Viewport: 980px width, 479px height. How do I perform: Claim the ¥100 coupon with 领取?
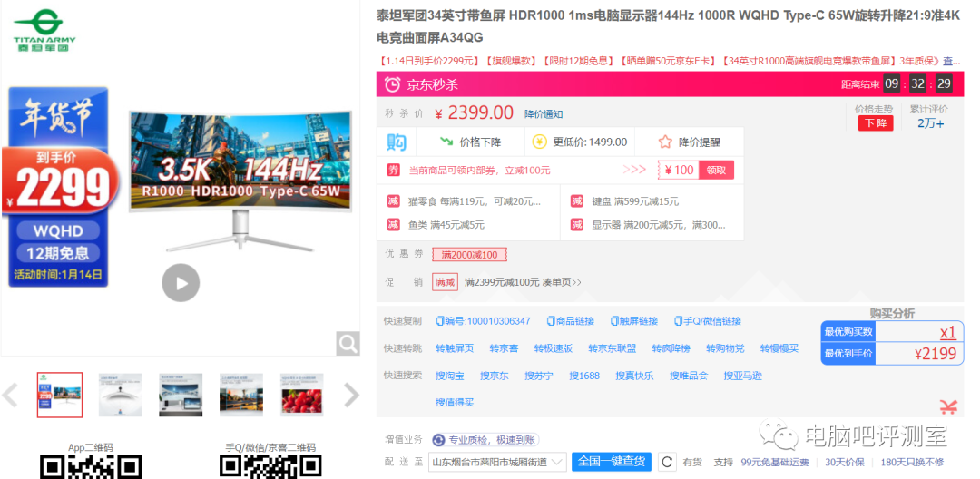(x=716, y=170)
